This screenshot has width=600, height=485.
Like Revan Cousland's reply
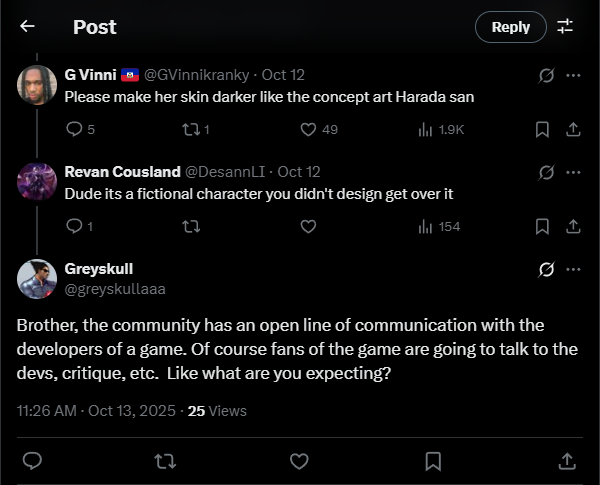click(x=309, y=226)
